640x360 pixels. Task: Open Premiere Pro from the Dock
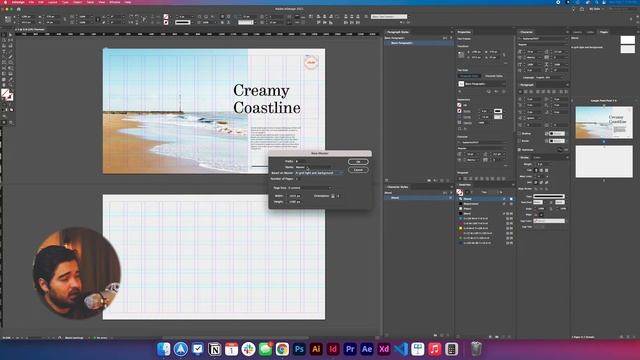pyautogui.click(x=350, y=349)
